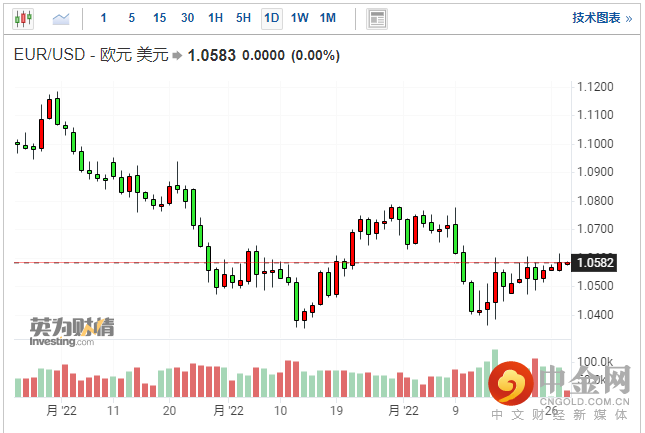Click the tallest green volume bar
This screenshot has height=433, width=645.
click(x=493, y=375)
